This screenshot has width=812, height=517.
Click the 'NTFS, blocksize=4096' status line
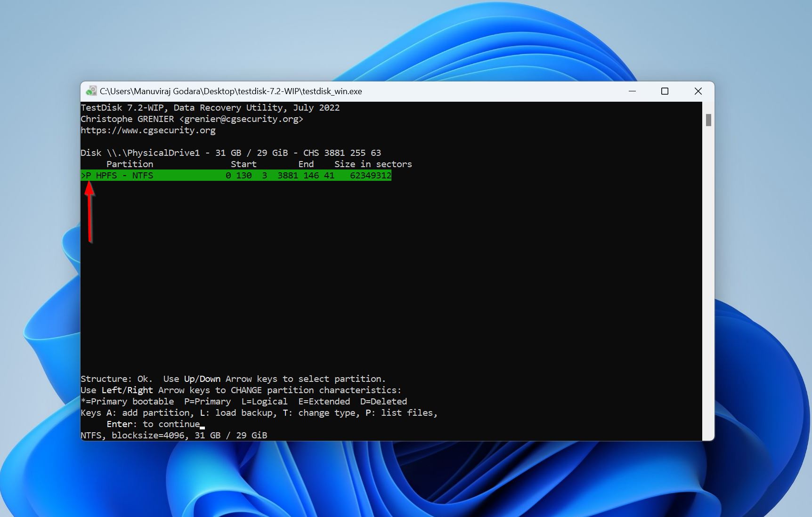tap(174, 435)
